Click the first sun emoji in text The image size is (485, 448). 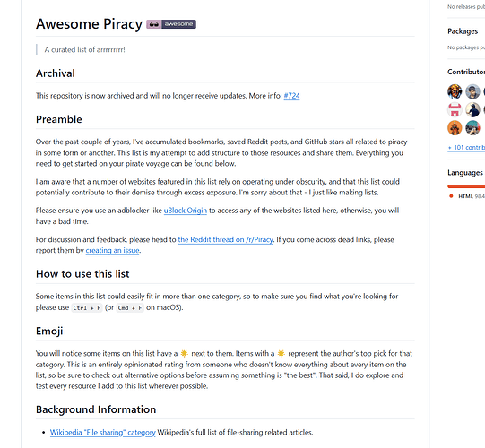[x=185, y=353]
